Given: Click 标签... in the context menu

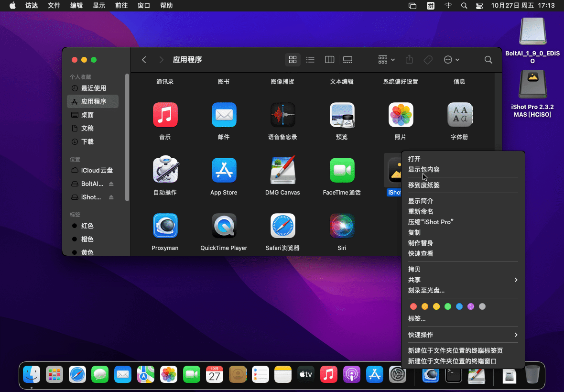Looking at the screenshot, I should click(x=416, y=318).
